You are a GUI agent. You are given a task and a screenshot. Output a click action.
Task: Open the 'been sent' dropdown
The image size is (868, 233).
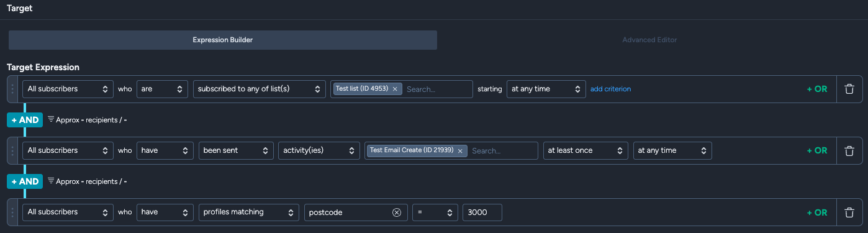click(236, 150)
